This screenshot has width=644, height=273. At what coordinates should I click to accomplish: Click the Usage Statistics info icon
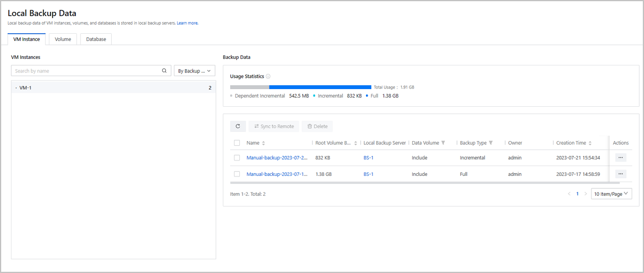point(268,77)
